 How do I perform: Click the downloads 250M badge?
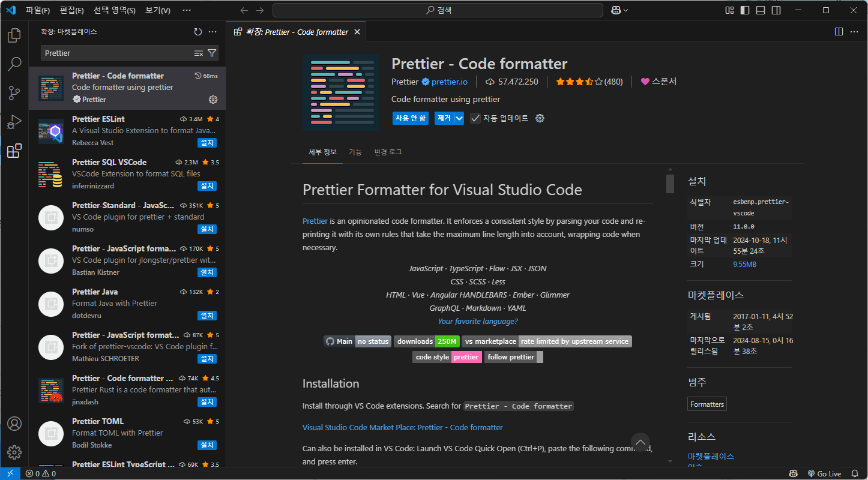click(x=427, y=341)
